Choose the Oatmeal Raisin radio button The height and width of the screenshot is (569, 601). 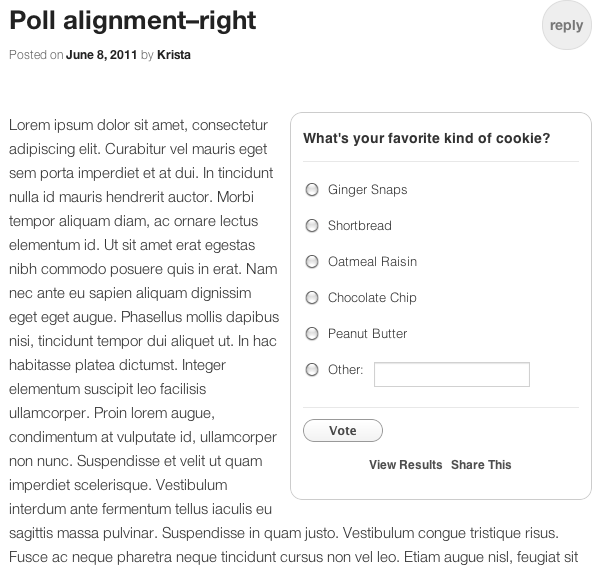point(312,262)
